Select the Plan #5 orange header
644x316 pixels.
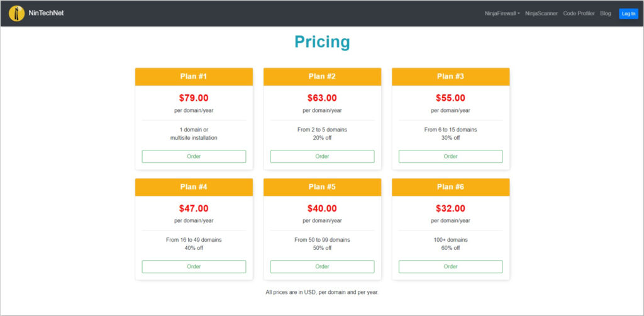pyautogui.click(x=323, y=187)
